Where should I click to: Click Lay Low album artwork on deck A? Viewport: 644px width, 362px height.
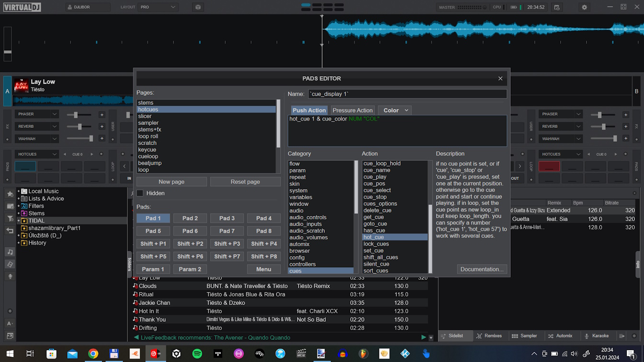click(21, 85)
